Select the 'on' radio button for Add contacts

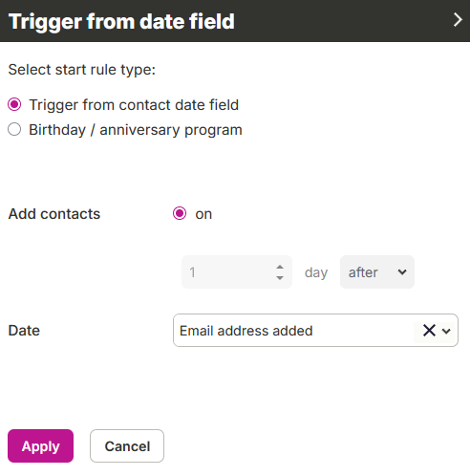180,213
